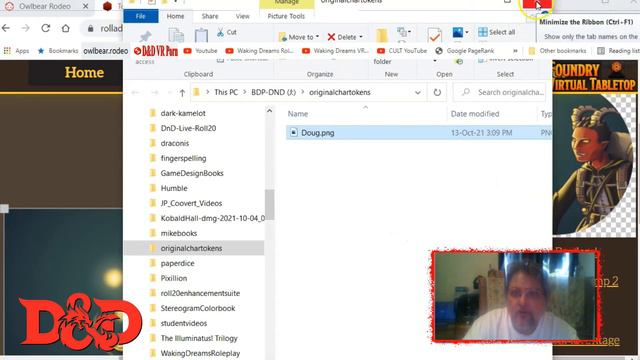Open the CULT YouTube bookmark

coord(402,51)
